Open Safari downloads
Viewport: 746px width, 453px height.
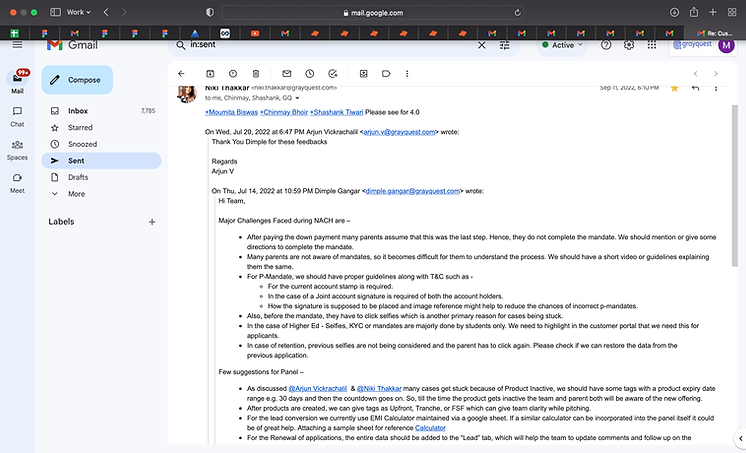click(674, 12)
